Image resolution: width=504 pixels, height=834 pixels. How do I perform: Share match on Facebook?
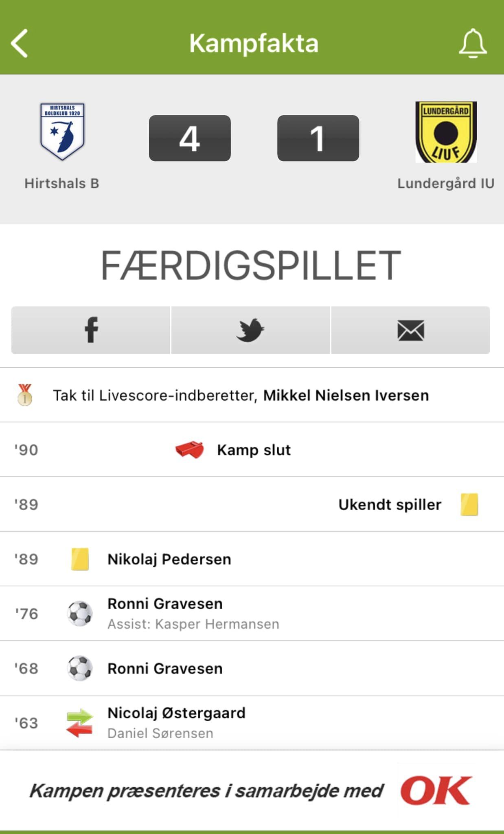tap(91, 330)
